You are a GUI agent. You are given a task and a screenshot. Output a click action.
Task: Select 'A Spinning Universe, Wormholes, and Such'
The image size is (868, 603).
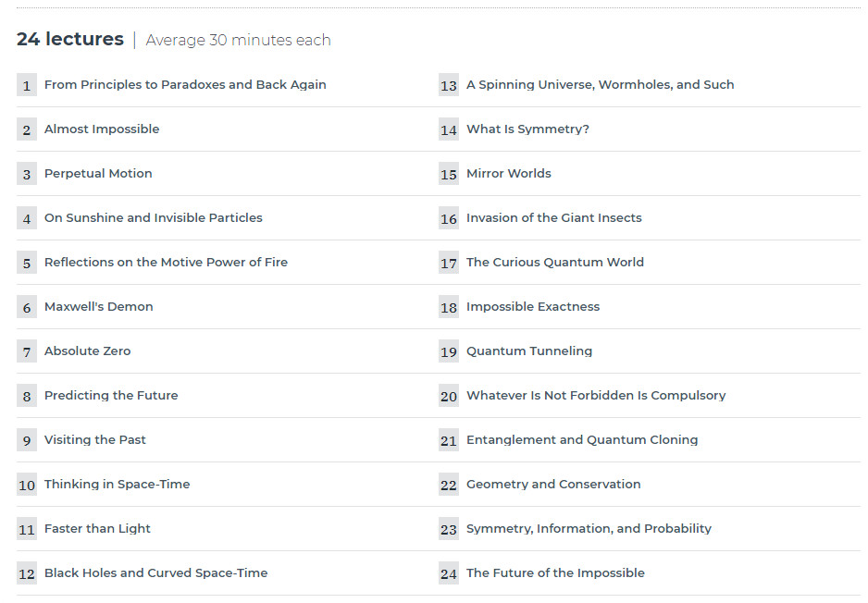(600, 85)
